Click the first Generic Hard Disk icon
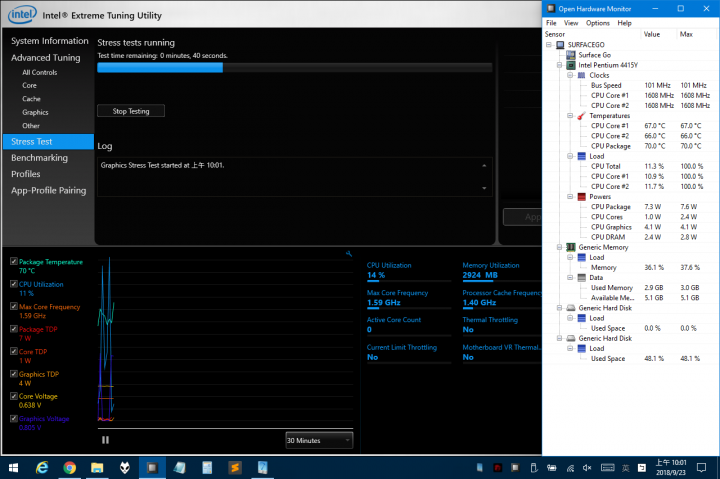 coord(571,308)
